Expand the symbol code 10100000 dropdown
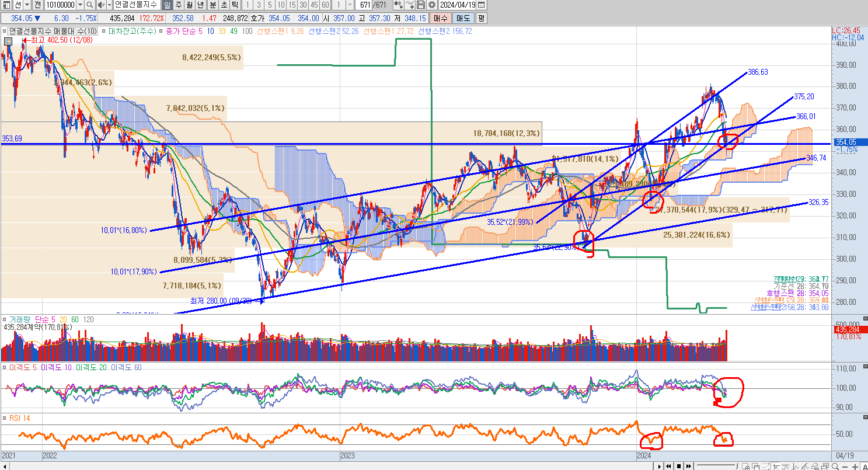The width and height of the screenshot is (868, 470). tap(80, 5)
